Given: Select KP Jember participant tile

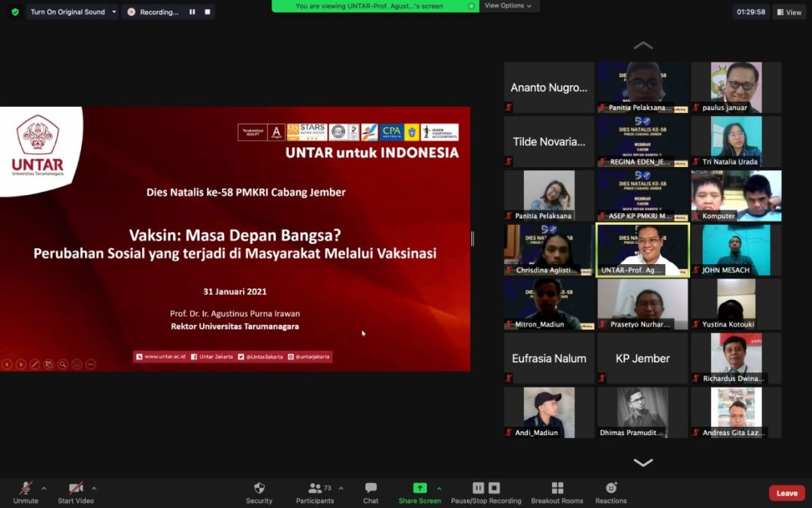Looking at the screenshot, I should [643, 358].
